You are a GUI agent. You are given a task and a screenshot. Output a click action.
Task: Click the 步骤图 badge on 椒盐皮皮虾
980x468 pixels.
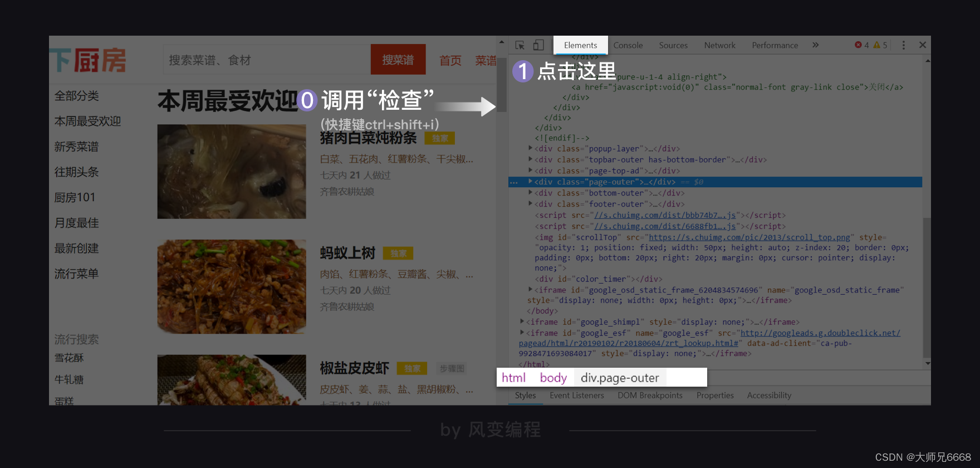coord(452,369)
